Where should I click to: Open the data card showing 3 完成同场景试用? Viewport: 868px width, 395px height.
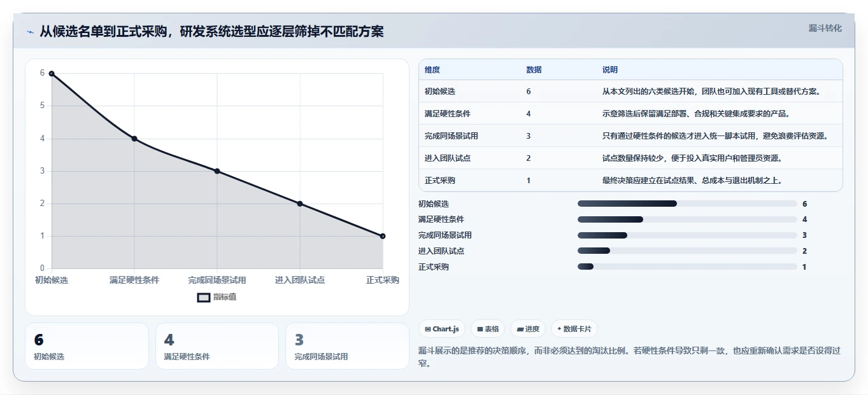coord(347,346)
